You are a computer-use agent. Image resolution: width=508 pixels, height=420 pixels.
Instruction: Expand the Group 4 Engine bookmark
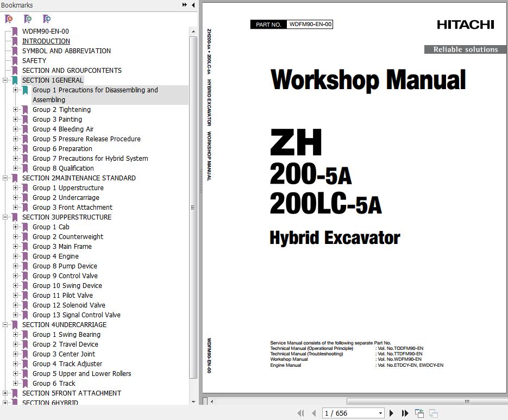click(x=15, y=256)
